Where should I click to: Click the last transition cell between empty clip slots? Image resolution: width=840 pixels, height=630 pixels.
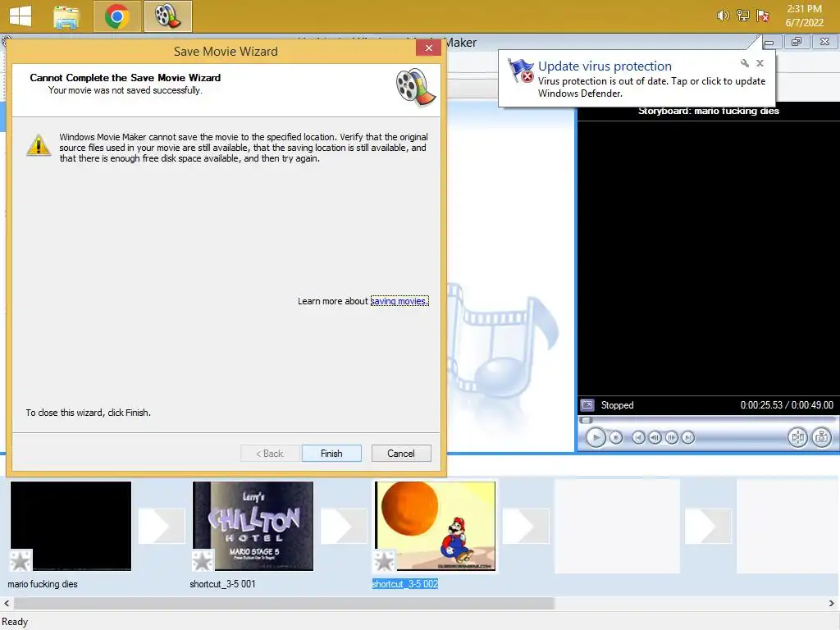pos(708,526)
